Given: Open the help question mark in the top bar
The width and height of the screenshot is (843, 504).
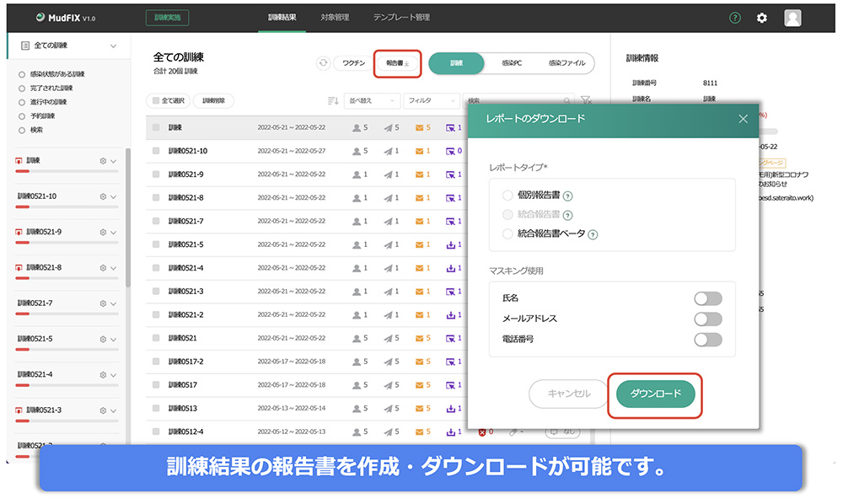Looking at the screenshot, I should 735,18.
